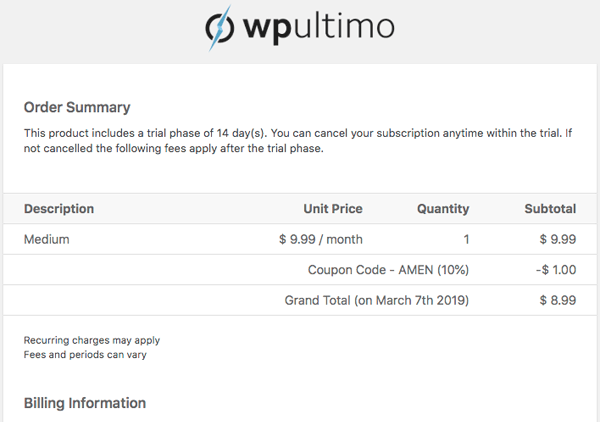Click the Subtotal column header

pyautogui.click(x=550, y=209)
